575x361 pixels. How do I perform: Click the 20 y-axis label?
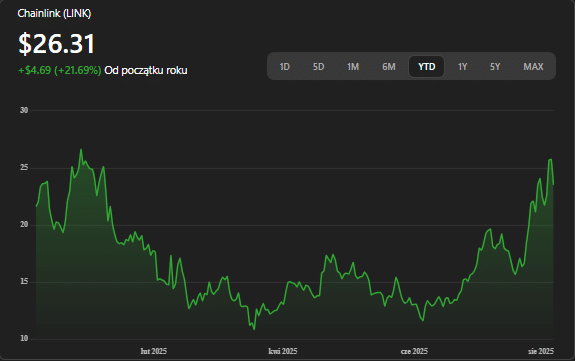point(24,225)
